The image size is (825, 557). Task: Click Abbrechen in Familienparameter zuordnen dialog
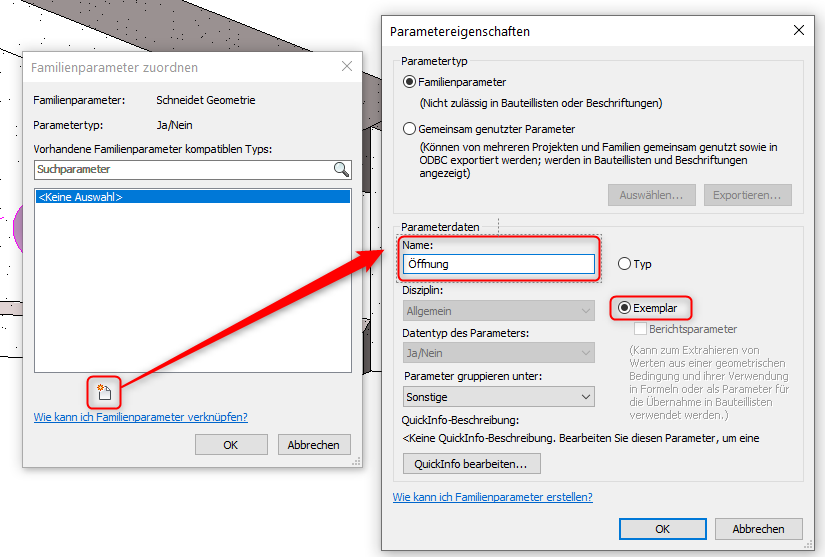pos(314,445)
